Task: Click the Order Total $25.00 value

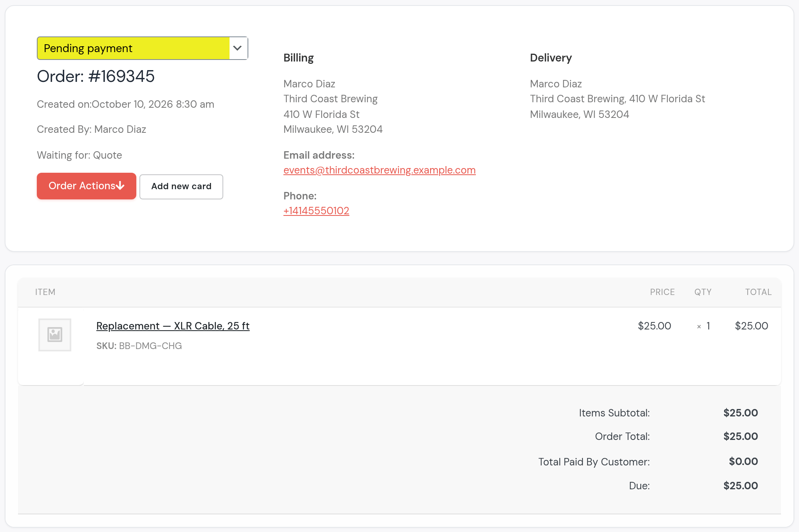Action: pos(741,436)
